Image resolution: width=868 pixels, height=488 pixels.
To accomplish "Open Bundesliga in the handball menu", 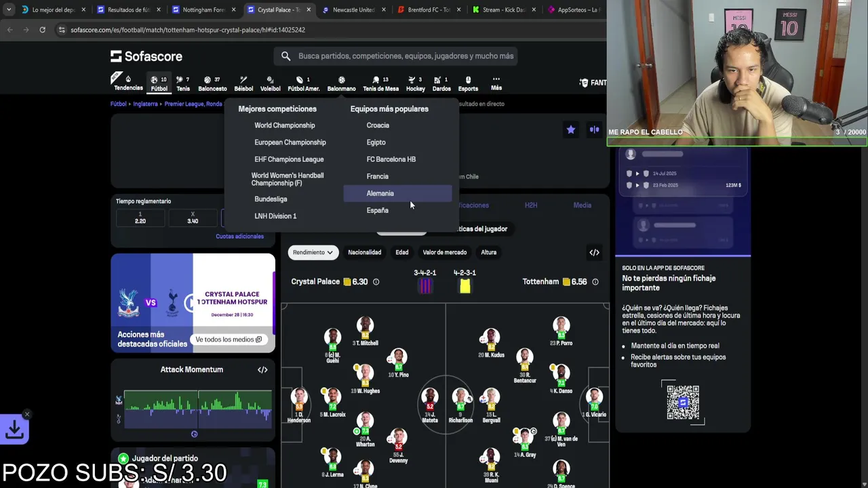I will pos(271,199).
